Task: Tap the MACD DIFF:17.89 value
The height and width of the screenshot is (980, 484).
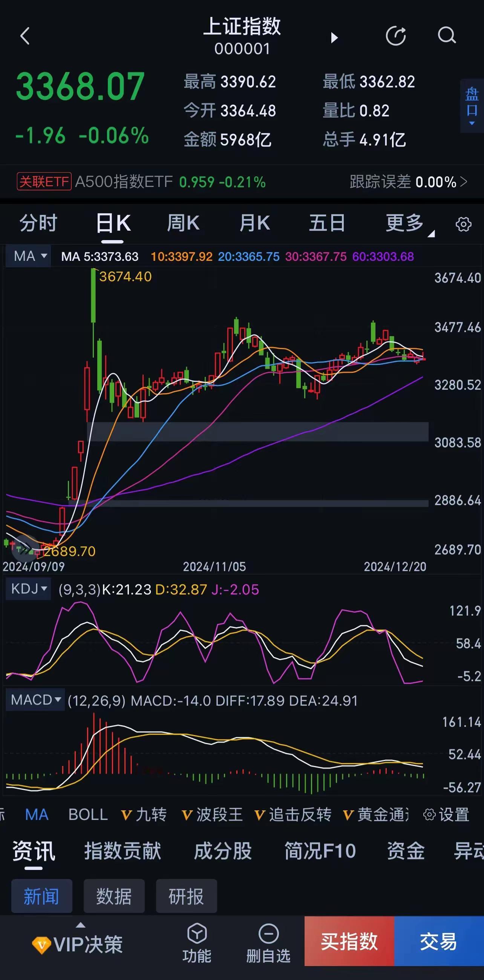Action: coord(250,700)
